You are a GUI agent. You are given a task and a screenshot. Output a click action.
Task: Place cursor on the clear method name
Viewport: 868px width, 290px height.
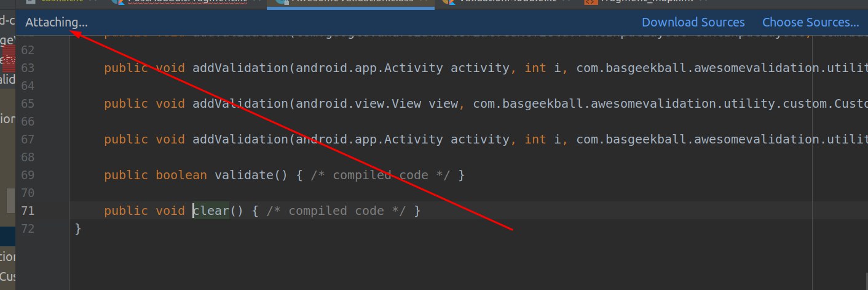pos(211,211)
